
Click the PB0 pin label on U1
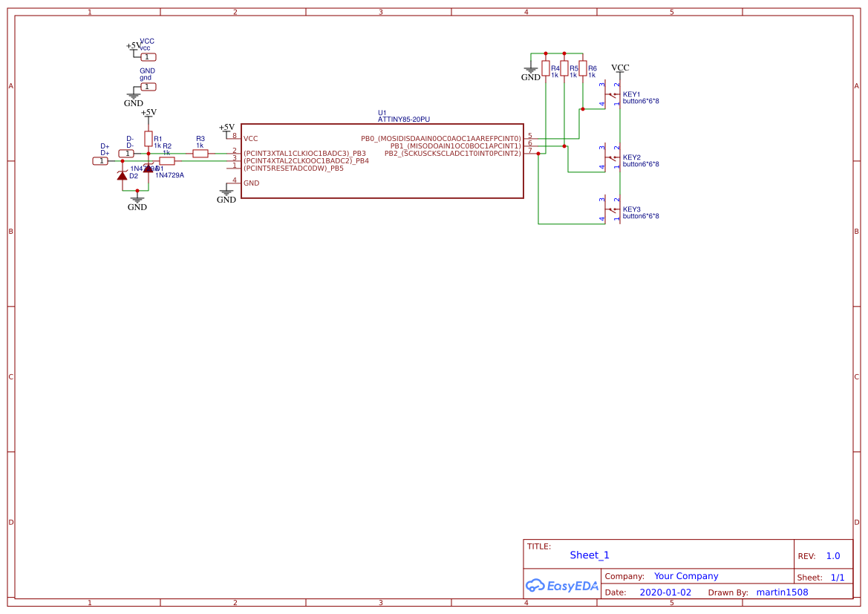pyautogui.click(x=441, y=138)
